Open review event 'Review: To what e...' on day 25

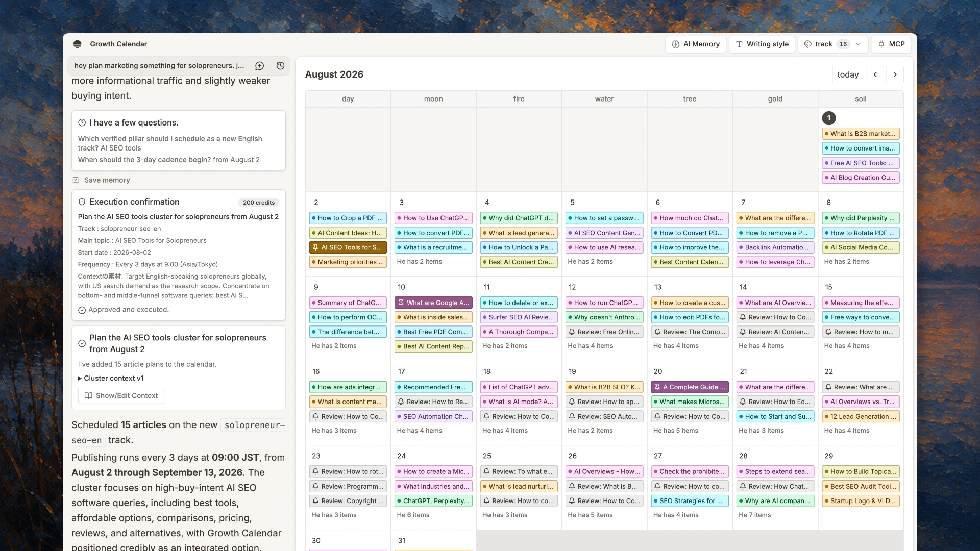pos(519,472)
